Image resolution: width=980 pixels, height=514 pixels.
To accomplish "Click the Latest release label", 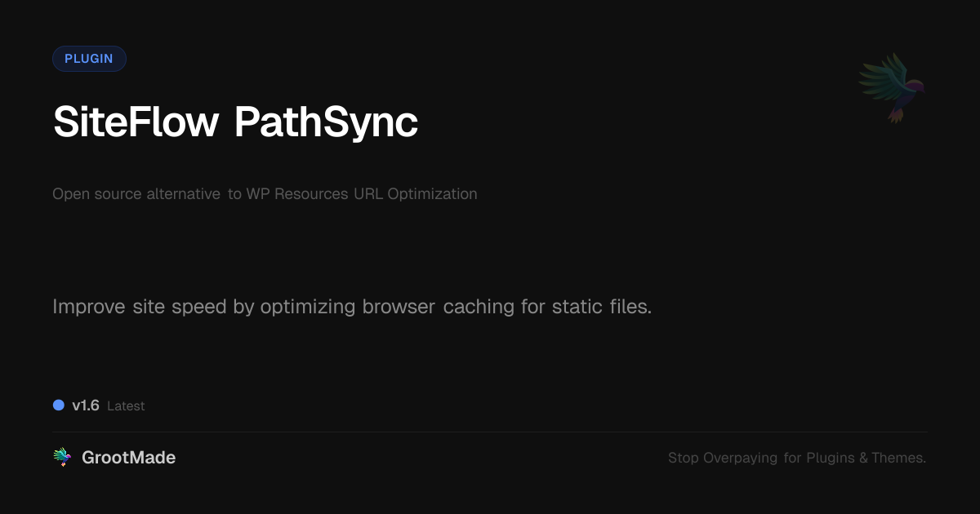I will [x=126, y=406].
